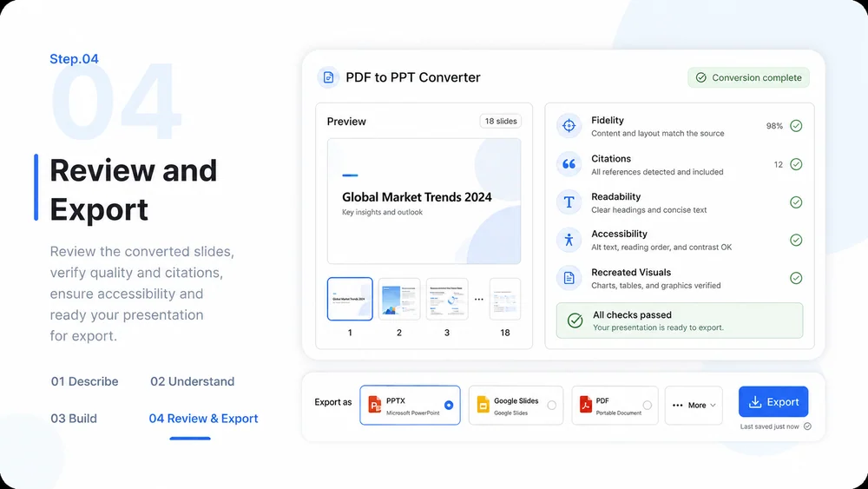868x489 pixels.
Task: Click All references detected and included
Action: tap(657, 172)
